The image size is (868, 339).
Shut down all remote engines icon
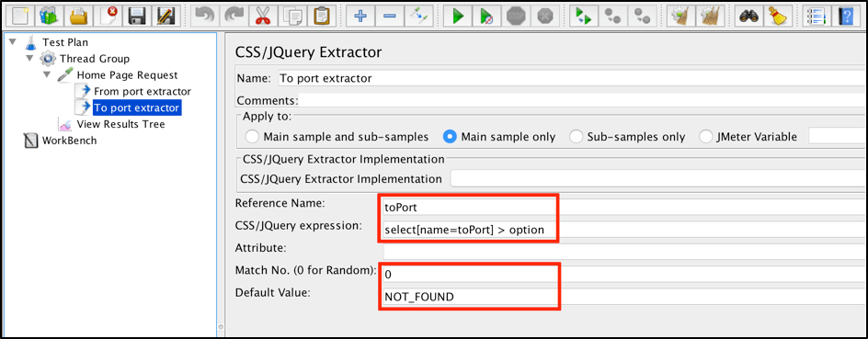642,16
